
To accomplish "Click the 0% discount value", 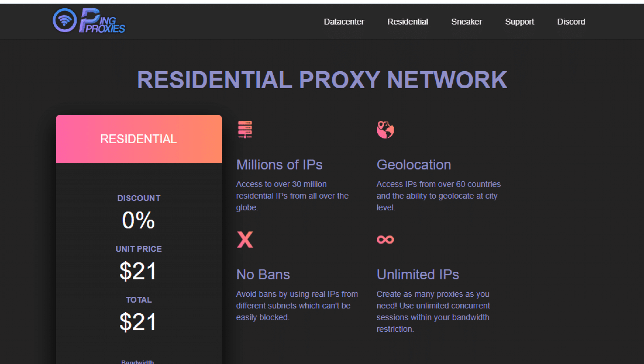I will 138,220.
